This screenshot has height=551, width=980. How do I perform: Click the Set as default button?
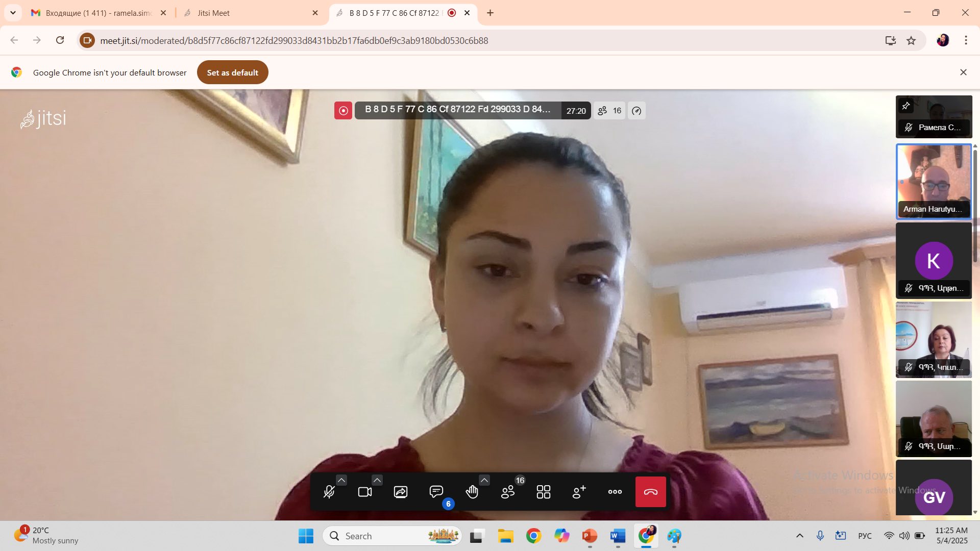[232, 72]
